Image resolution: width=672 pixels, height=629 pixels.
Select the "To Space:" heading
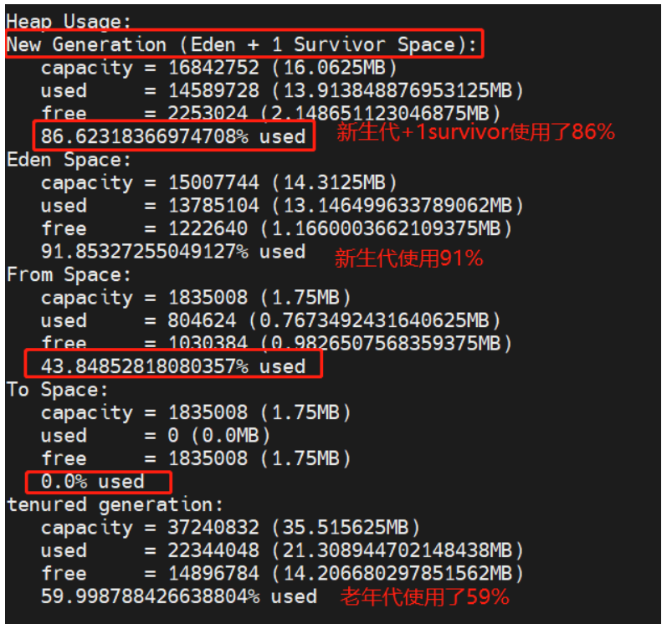pos(57,390)
